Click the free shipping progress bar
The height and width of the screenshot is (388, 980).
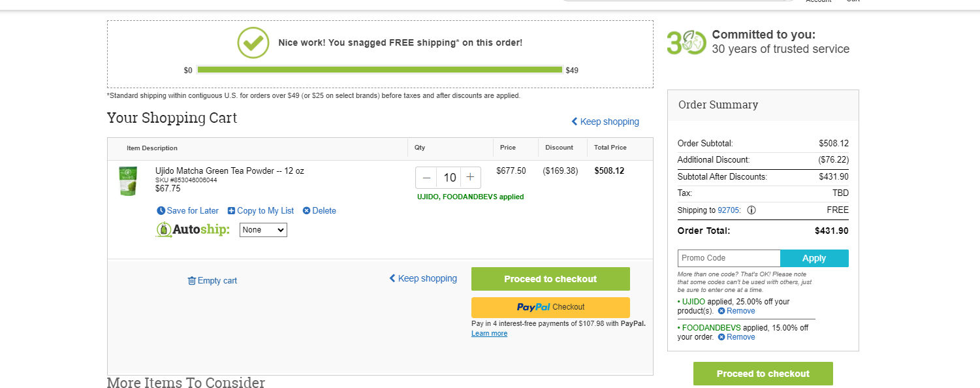379,70
